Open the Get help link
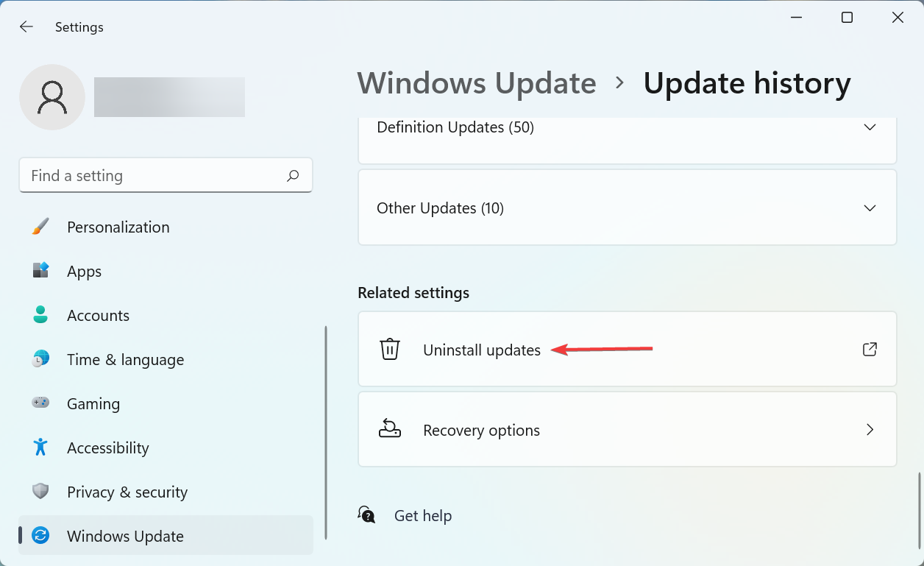The height and width of the screenshot is (566, 924). pos(423,516)
